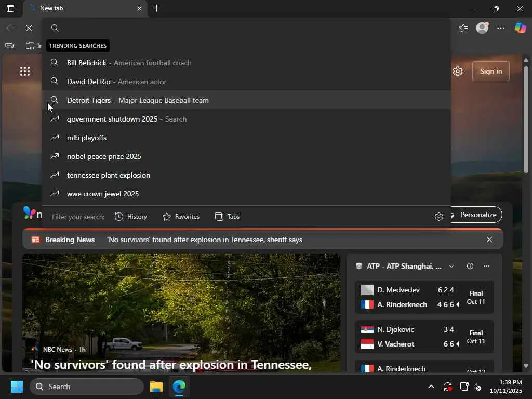Image resolution: width=532 pixels, height=399 pixels.
Task: Click Microsoft Edge taskbar icon
Action: 179,387
